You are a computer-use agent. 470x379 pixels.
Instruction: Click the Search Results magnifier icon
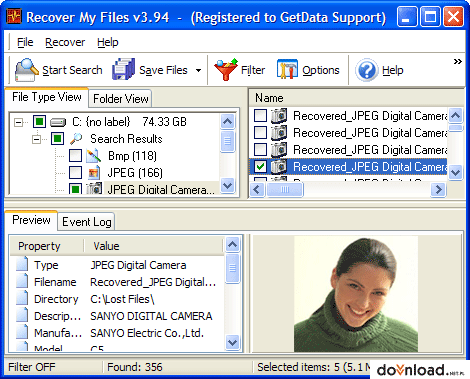point(76,138)
